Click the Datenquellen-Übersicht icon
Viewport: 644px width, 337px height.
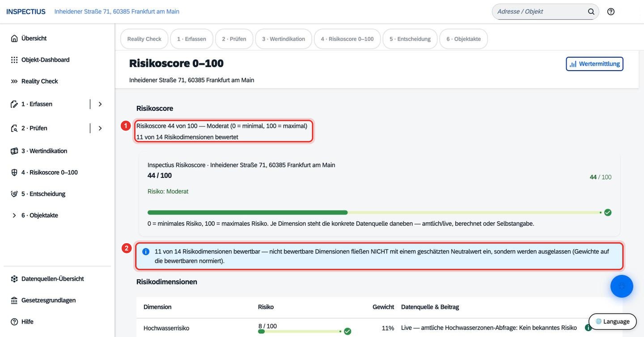[x=14, y=279]
